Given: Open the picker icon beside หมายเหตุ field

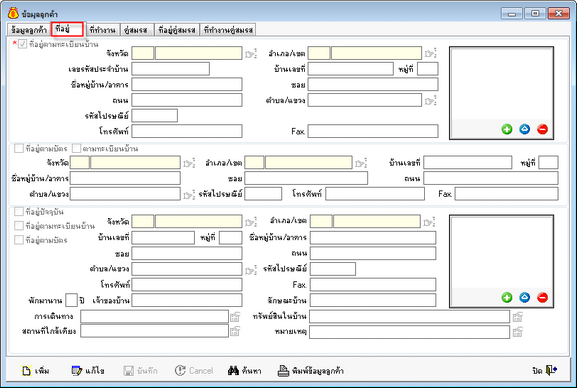Looking at the screenshot, I should [x=518, y=332].
